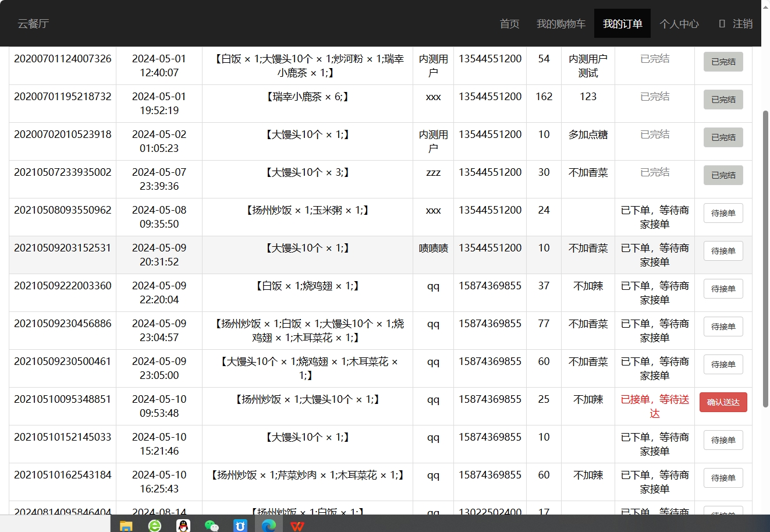This screenshot has width=770, height=532.
Task: Click 注销 to log out
Action: click(x=740, y=24)
